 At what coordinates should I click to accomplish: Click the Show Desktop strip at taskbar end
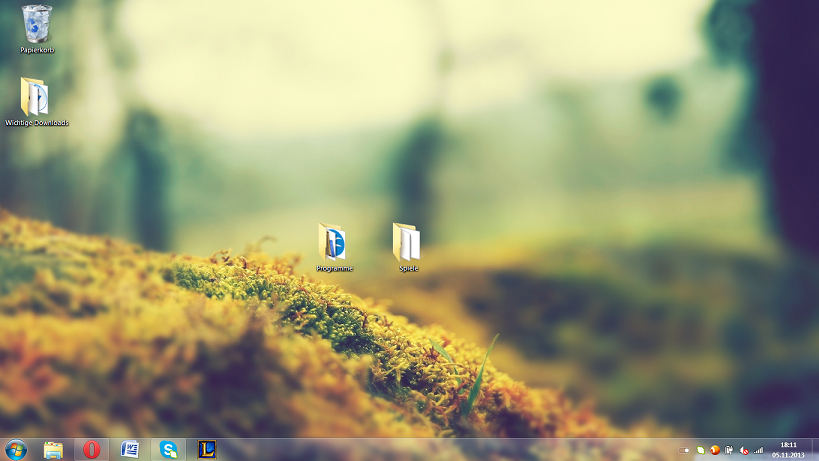coord(815,450)
